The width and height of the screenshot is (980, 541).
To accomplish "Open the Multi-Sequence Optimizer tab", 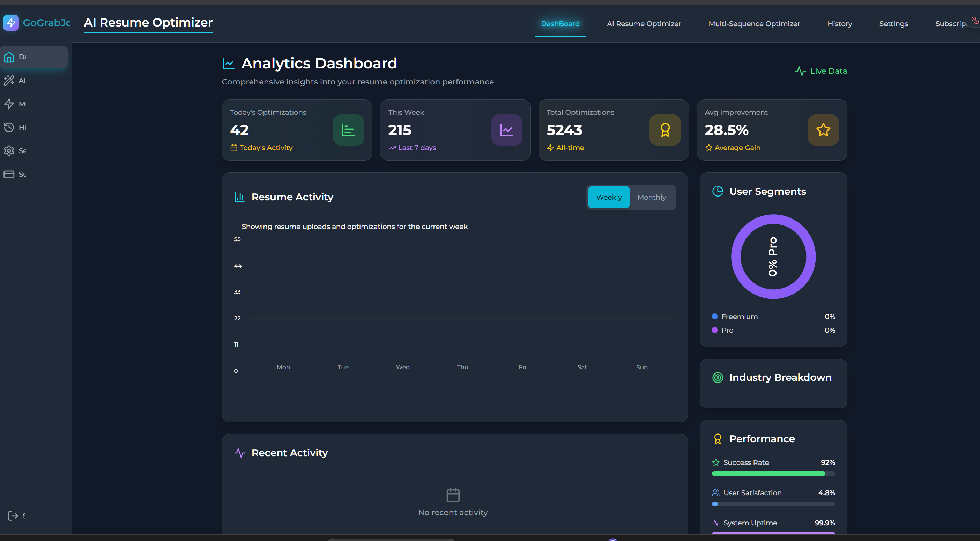I will click(x=754, y=24).
